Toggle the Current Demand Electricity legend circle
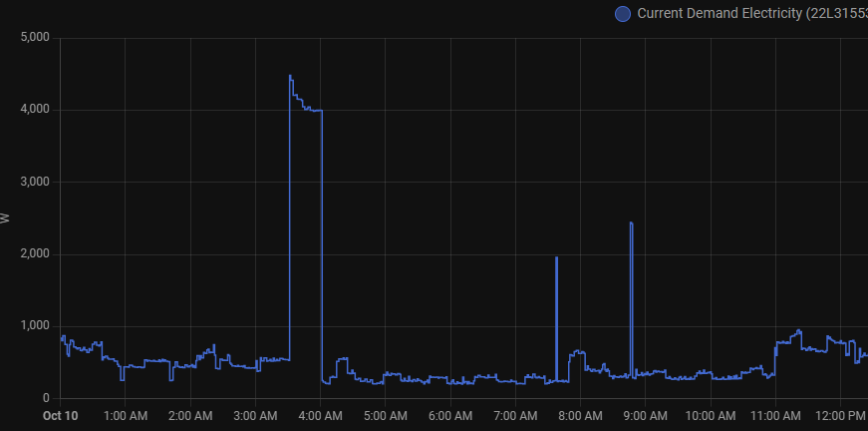The image size is (868, 431). (x=623, y=14)
